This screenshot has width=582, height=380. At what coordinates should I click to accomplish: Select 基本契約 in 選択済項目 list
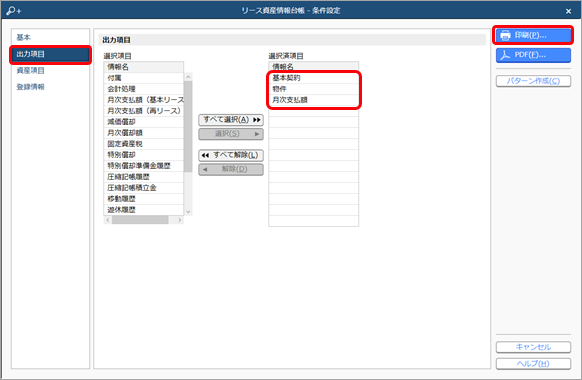coord(314,78)
